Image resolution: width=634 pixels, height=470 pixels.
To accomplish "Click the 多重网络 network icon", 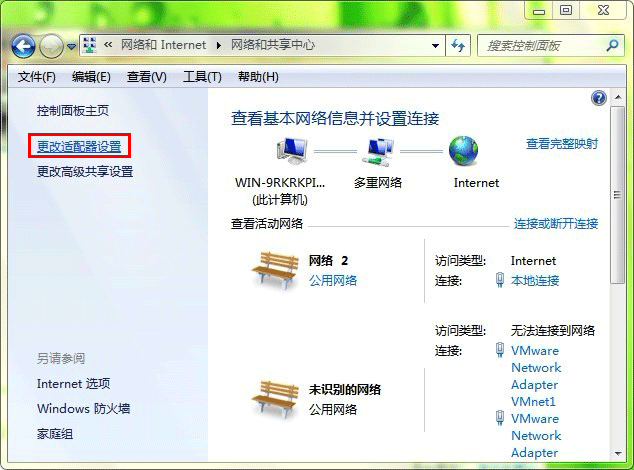I will (x=378, y=151).
